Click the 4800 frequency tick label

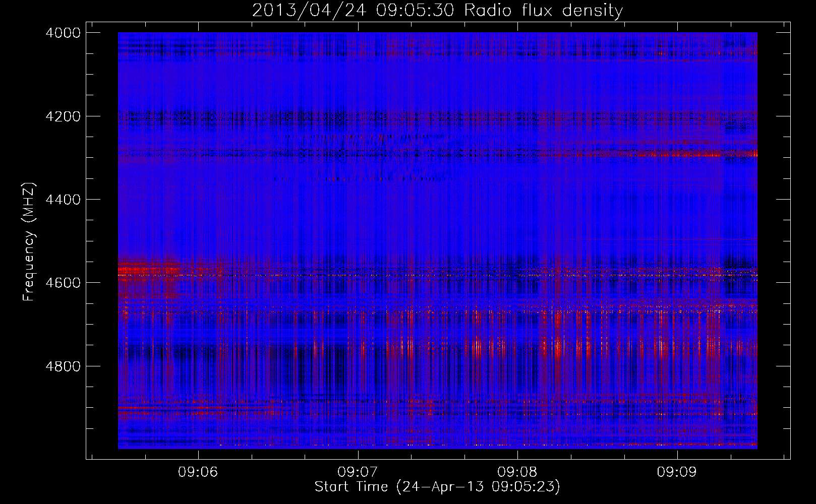tap(63, 366)
